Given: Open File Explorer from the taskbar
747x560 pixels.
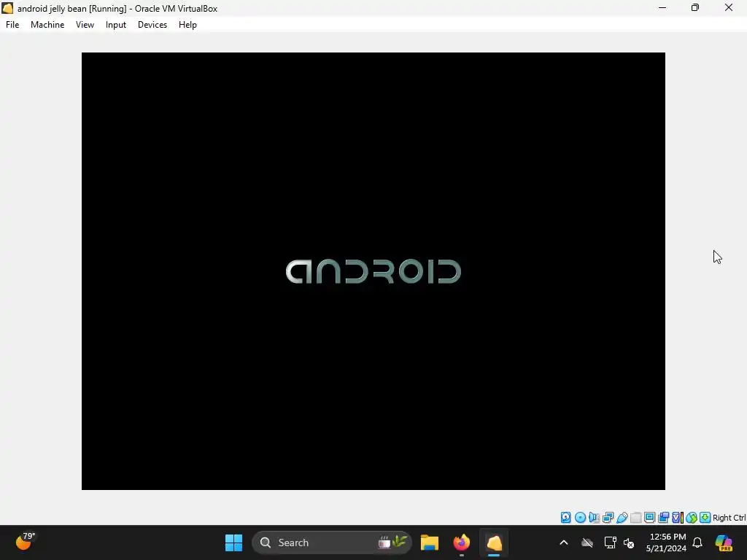Looking at the screenshot, I should (x=429, y=542).
